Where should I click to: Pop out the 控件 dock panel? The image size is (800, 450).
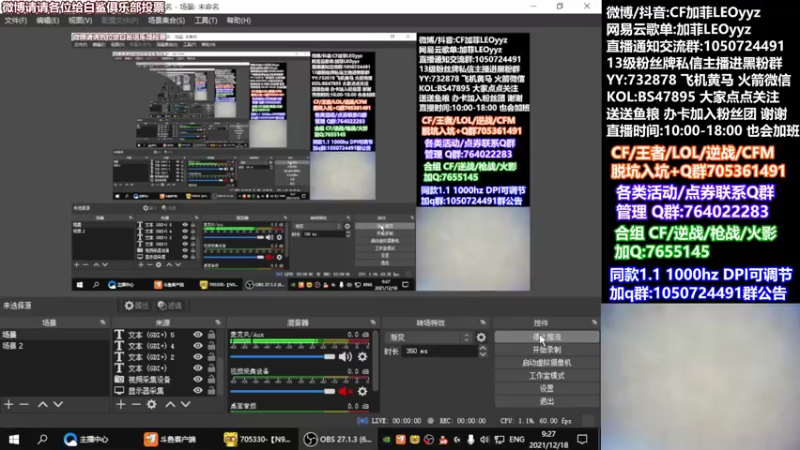point(594,322)
